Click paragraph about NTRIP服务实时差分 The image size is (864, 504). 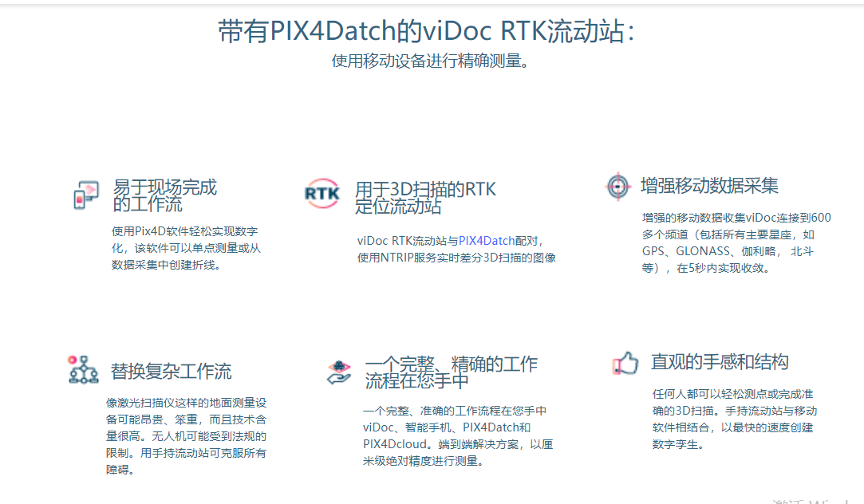pos(456,249)
